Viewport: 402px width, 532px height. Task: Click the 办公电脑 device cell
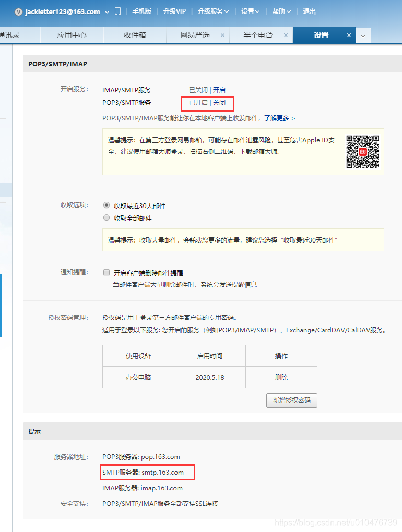tap(138, 377)
